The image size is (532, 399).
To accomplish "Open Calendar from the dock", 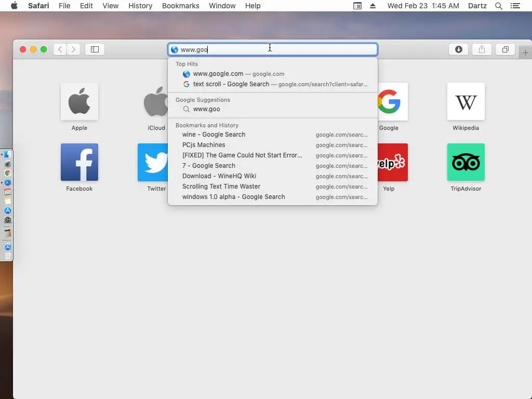I will point(7,192).
